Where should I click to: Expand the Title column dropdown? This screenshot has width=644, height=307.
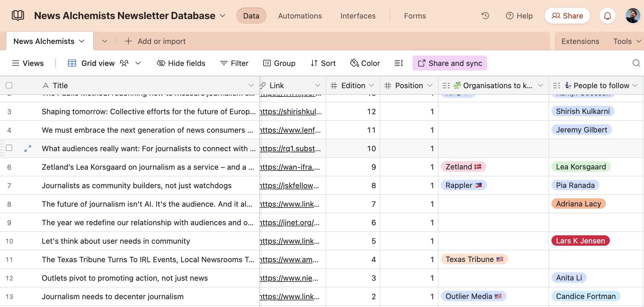click(251, 85)
